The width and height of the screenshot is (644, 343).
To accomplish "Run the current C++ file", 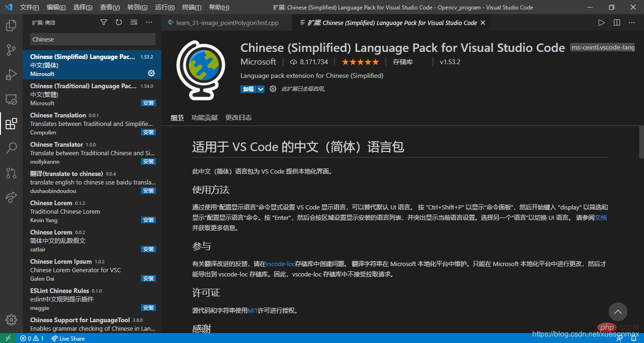I will (601, 22).
